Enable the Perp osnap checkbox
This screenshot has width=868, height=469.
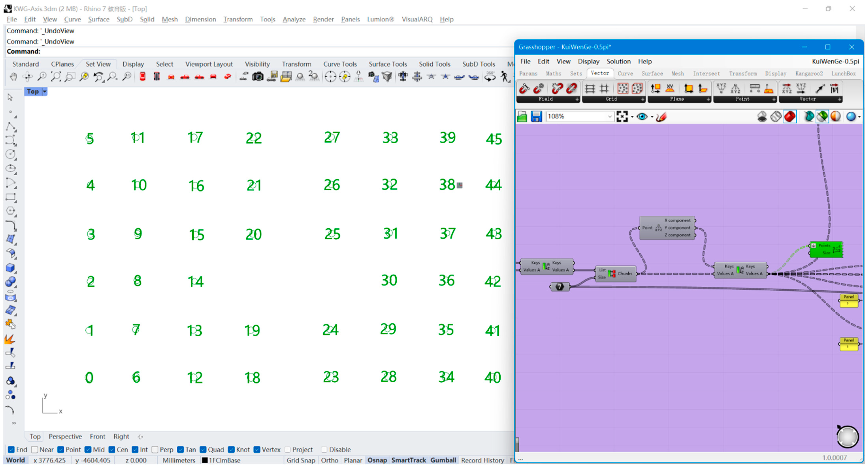[x=155, y=449]
